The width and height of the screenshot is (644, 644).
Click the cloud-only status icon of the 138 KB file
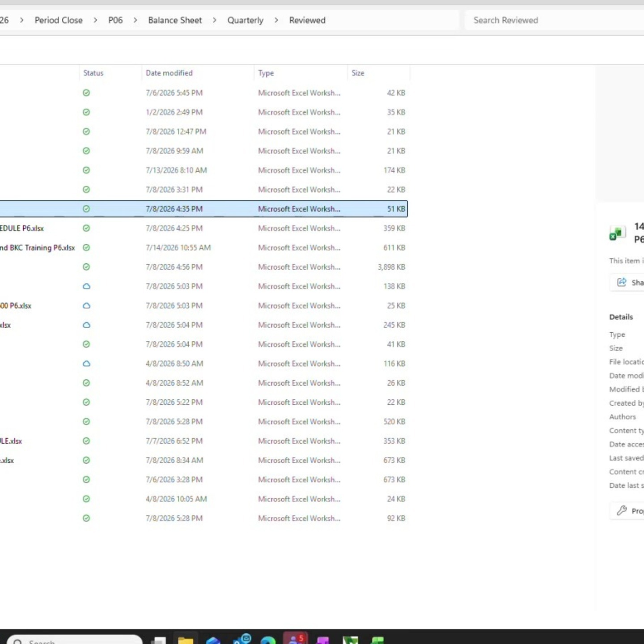click(86, 286)
